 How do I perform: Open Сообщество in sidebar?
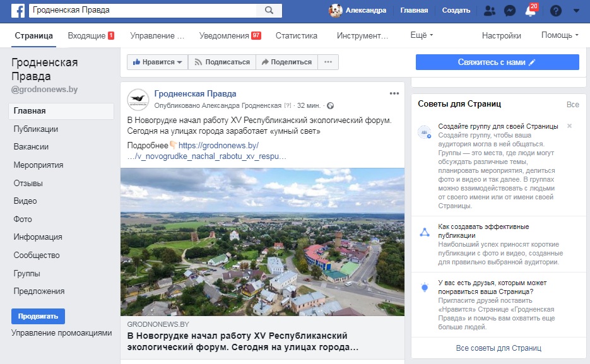[x=37, y=255]
